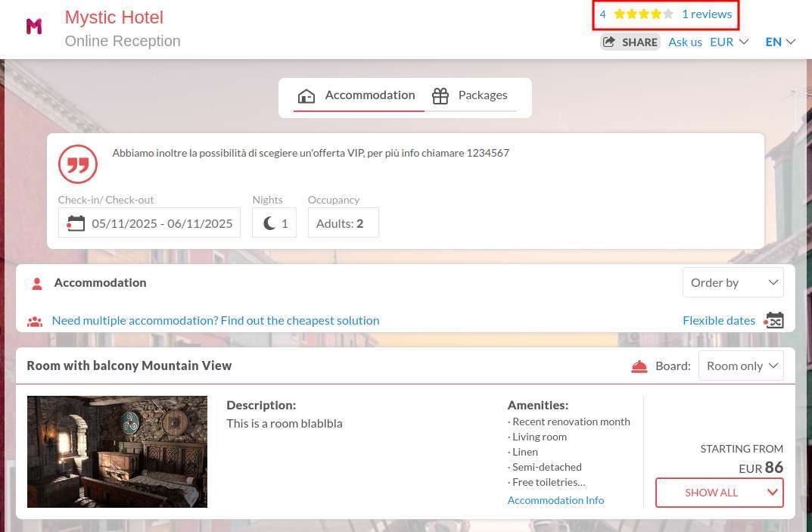Screen dimensions: 812x532
Task: Click the Flexible dates calendar icon
Action: click(x=773, y=321)
